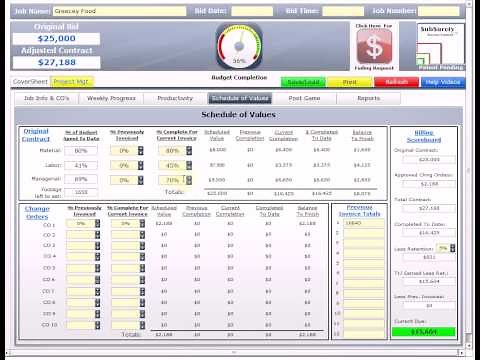Select the Schedule of Values tab
The width and height of the screenshot is (480, 360).
[x=240, y=98]
